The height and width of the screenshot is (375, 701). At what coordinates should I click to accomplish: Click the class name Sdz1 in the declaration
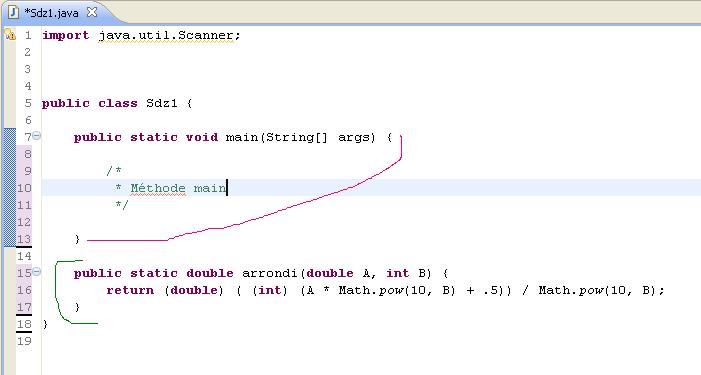coord(162,103)
